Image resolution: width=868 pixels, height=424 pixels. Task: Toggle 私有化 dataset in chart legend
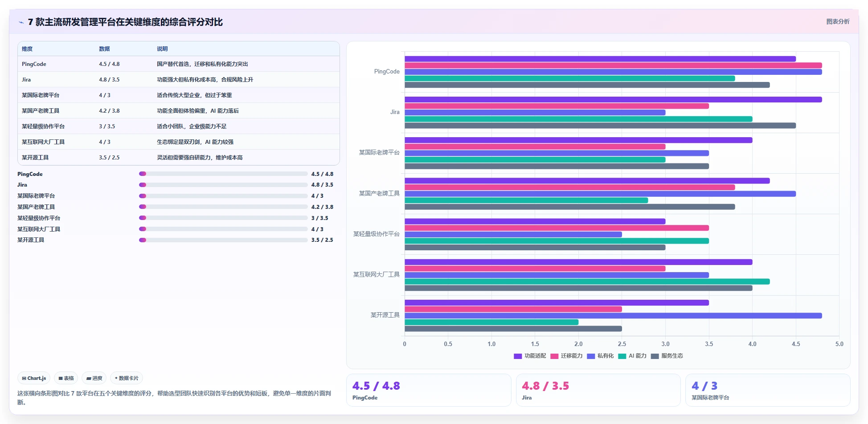[600, 356]
